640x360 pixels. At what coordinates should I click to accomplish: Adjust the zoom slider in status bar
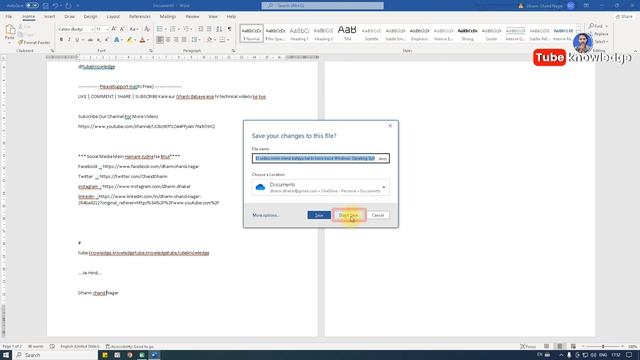[603, 347]
